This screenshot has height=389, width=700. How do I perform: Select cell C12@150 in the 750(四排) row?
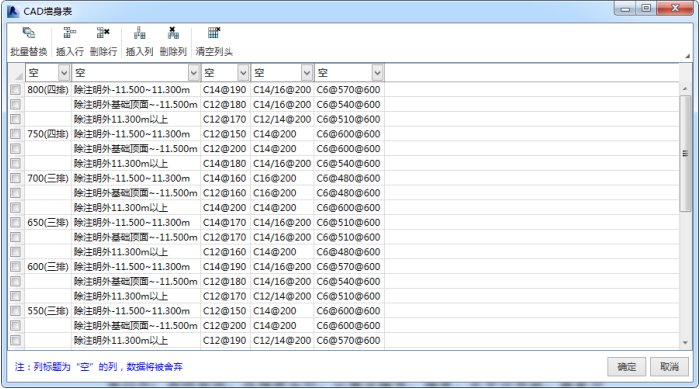click(x=225, y=134)
